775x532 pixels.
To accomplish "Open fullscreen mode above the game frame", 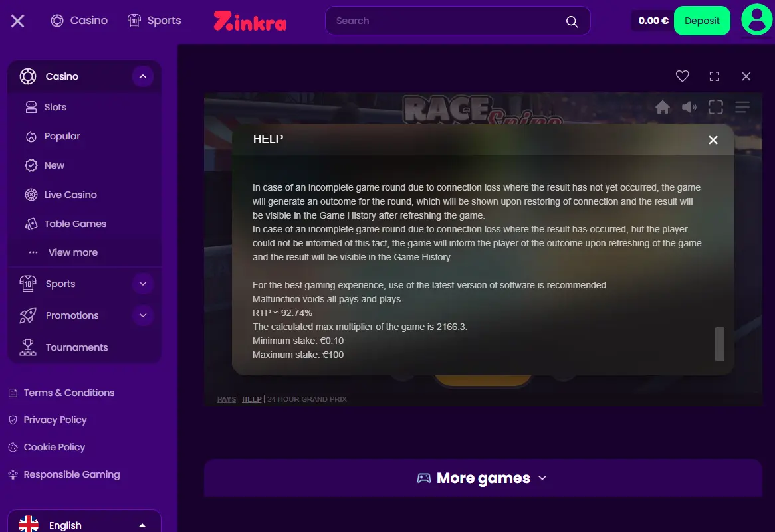I will pyautogui.click(x=715, y=76).
